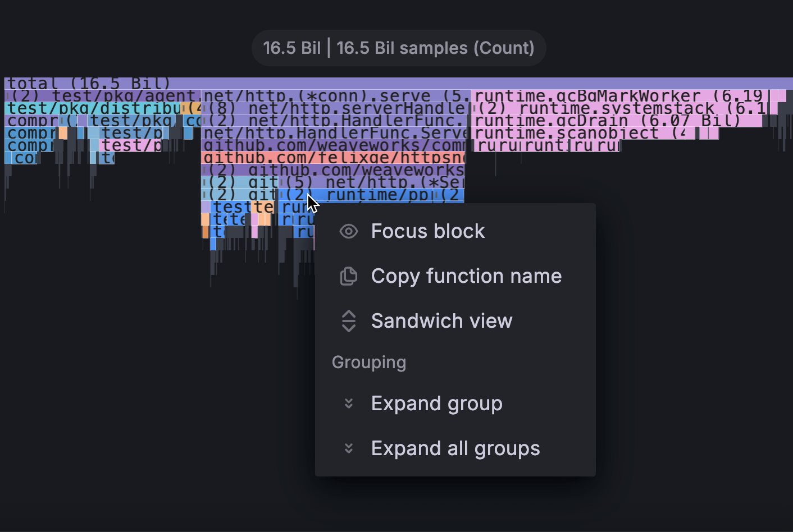The width and height of the screenshot is (793, 532).
Task: Click the eye icon beside Focus block
Action: click(x=348, y=231)
